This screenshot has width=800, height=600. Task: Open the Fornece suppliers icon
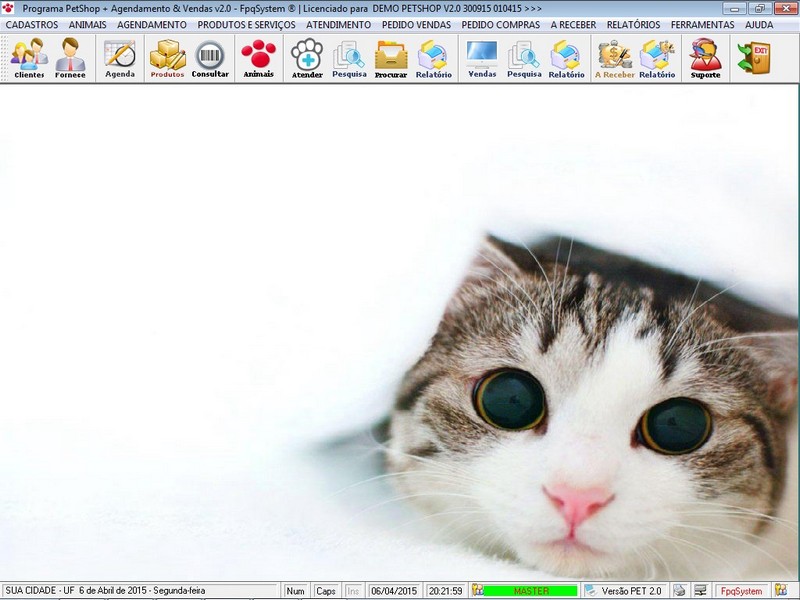(70, 58)
